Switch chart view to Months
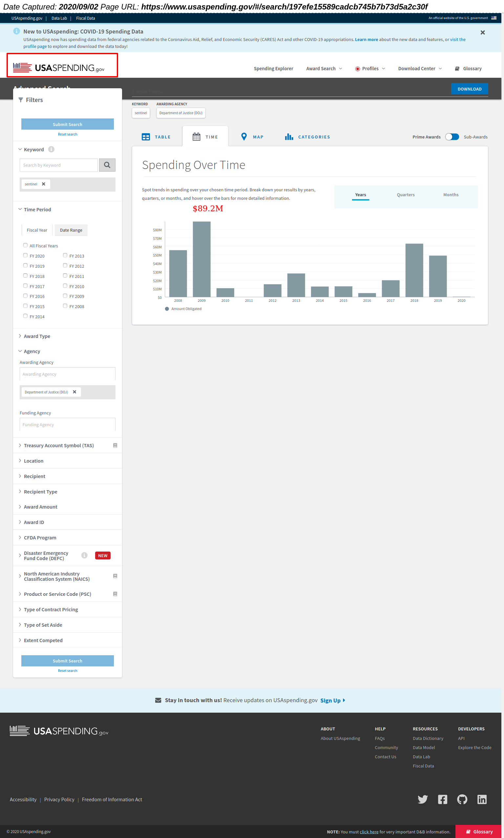This screenshot has width=504, height=838. 451,195
